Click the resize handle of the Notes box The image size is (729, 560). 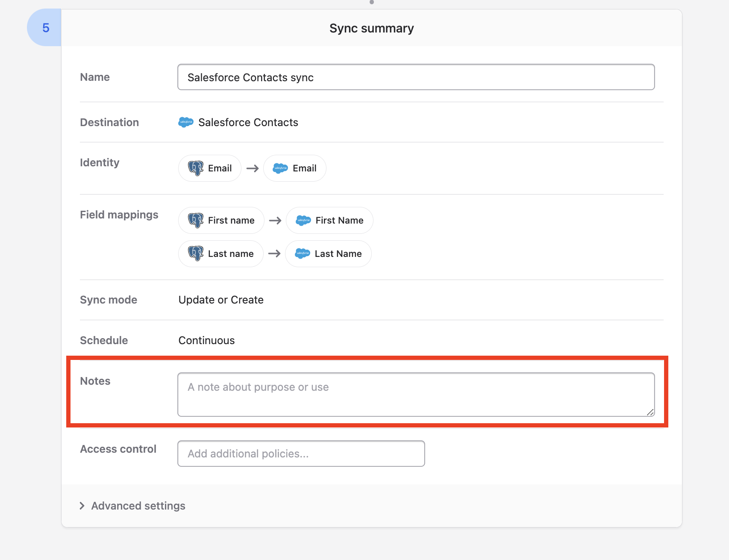point(650,412)
